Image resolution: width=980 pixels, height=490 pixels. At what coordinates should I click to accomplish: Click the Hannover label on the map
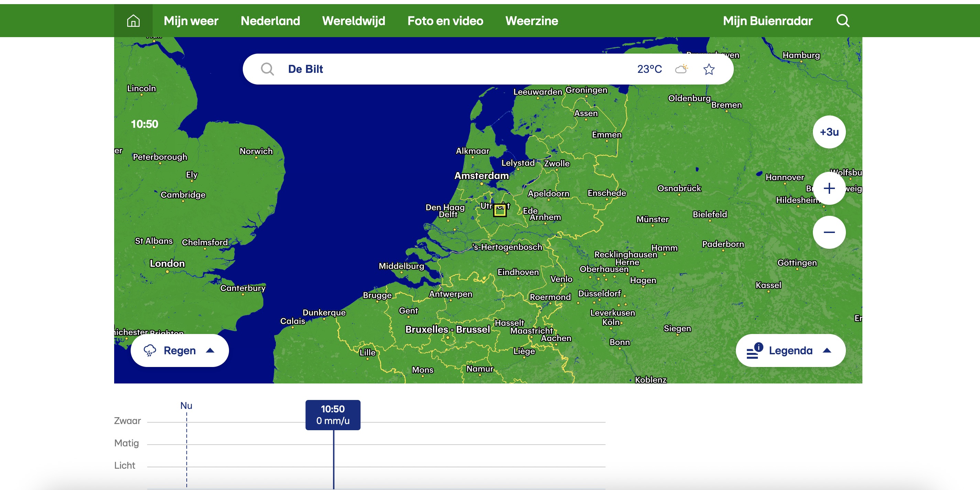pos(784,178)
